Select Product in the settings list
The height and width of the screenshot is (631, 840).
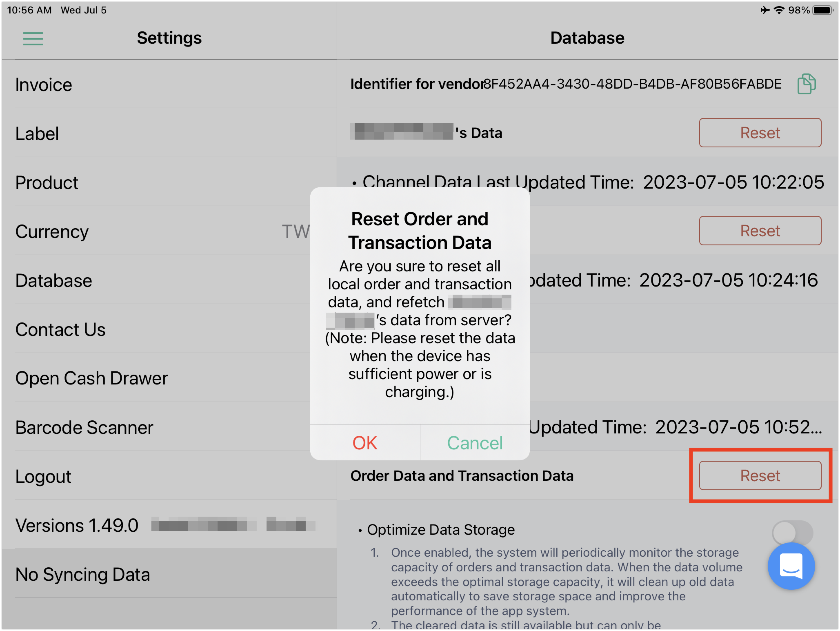[x=169, y=182]
